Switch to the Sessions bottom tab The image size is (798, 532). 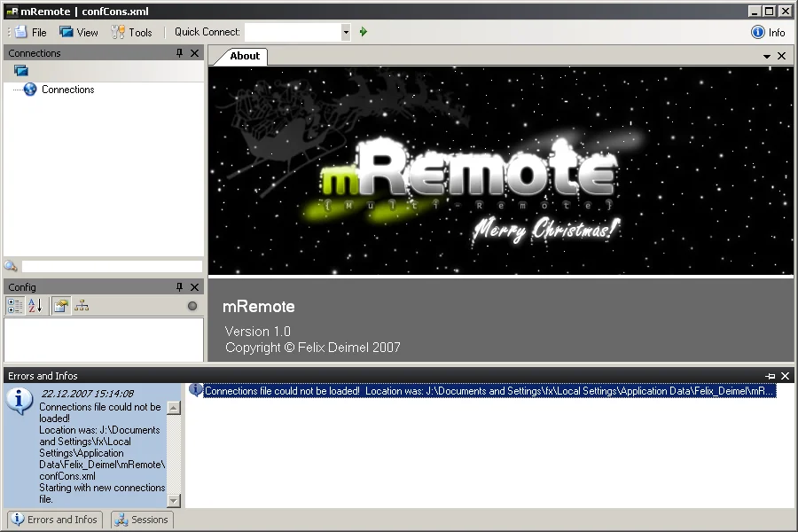[142, 520]
